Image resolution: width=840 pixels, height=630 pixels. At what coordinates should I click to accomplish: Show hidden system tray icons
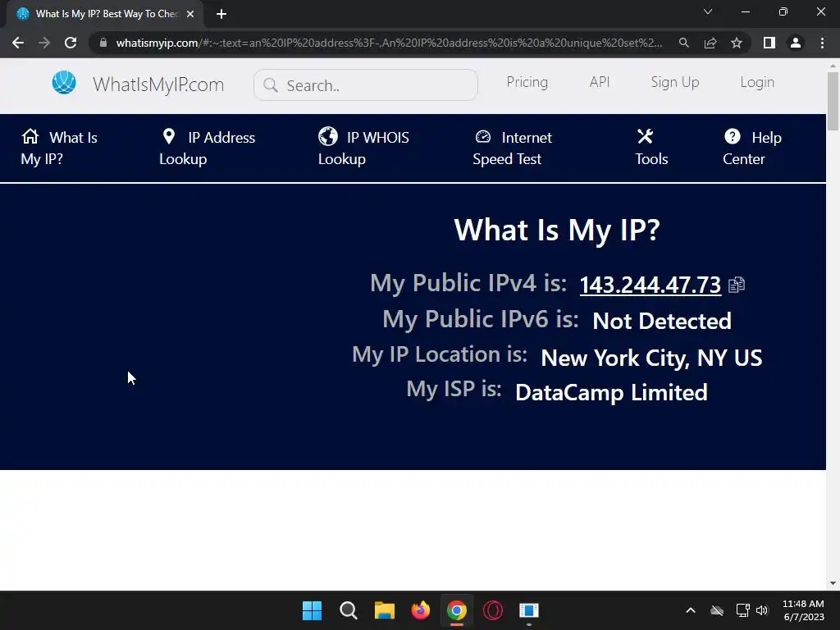(x=691, y=610)
